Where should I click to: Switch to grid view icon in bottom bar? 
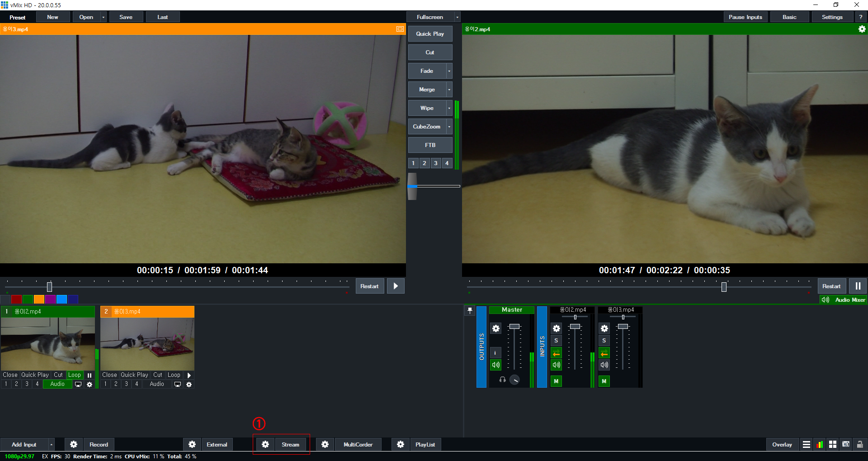(833, 444)
